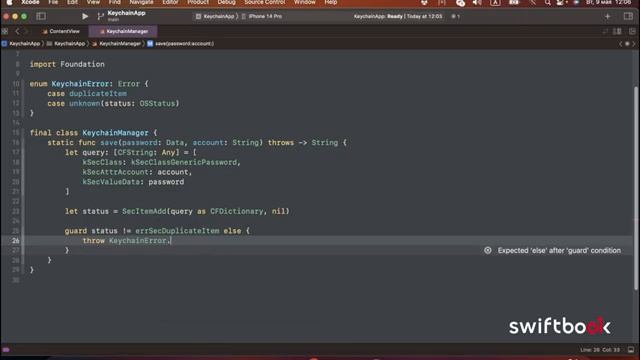This screenshot has width=640, height=360.
Task: Go back with the left chevron
Action: click(x=17, y=31)
